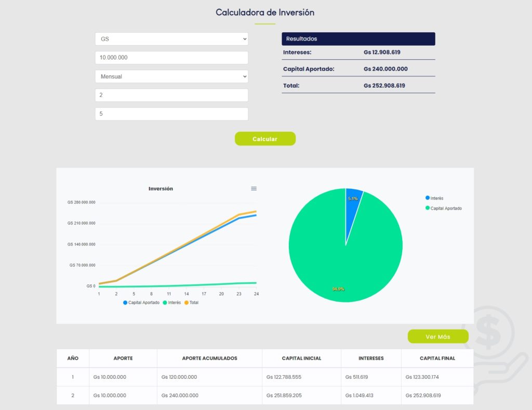The width and height of the screenshot is (532, 410).
Task: Toggle Interés series in line chart legend
Action: tap(172, 303)
